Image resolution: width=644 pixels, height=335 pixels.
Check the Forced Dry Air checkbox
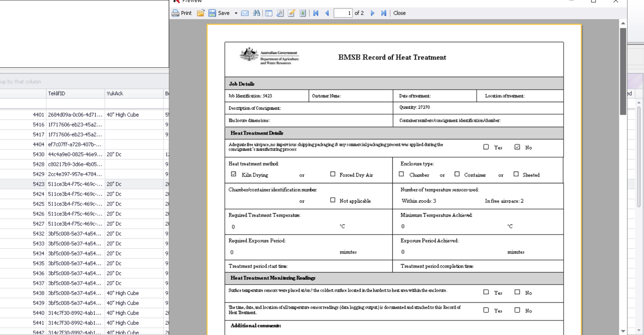[x=333, y=174]
